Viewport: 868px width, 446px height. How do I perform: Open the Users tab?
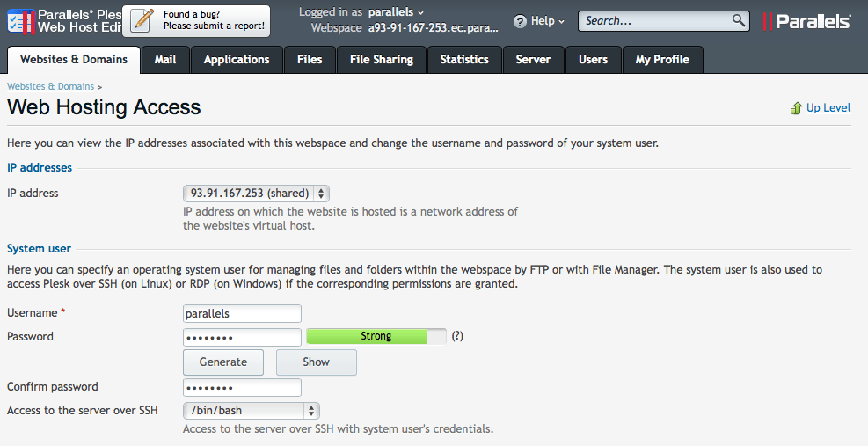coord(593,60)
